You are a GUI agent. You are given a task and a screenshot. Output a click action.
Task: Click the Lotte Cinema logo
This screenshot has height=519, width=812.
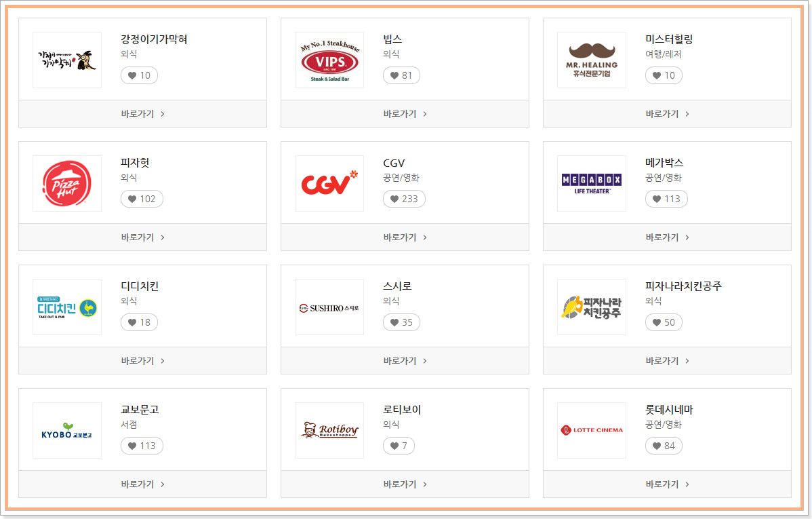pyautogui.click(x=592, y=430)
